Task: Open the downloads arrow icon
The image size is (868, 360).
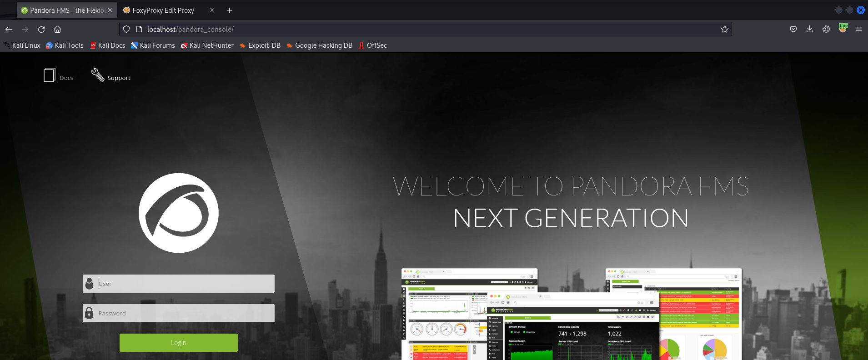Action: pos(810,29)
